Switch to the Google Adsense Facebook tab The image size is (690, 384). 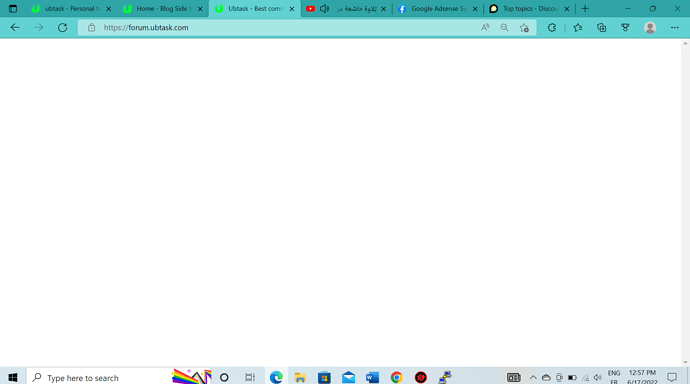click(438, 8)
